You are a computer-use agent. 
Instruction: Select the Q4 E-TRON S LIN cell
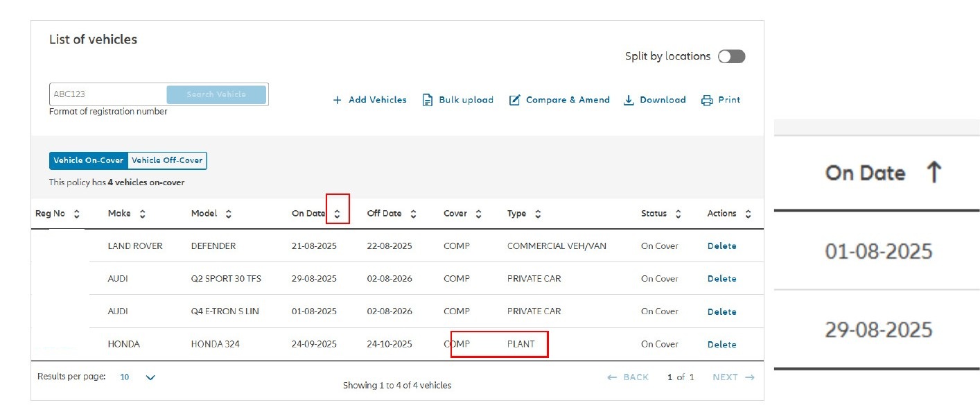click(x=225, y=311)
